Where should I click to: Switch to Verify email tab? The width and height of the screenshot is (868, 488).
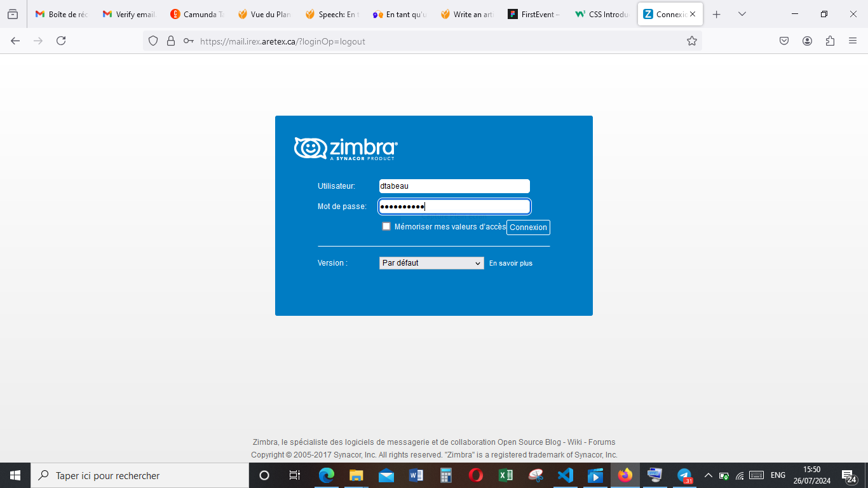[129, 14]
